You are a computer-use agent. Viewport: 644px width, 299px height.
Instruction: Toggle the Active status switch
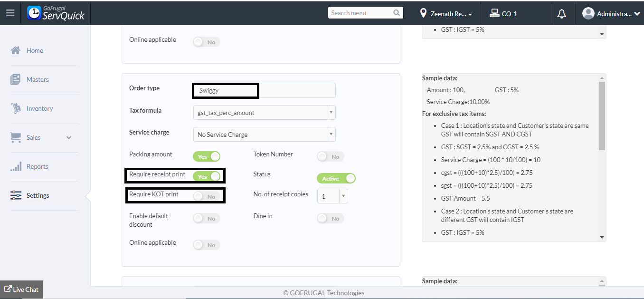[x=336, y=178]
